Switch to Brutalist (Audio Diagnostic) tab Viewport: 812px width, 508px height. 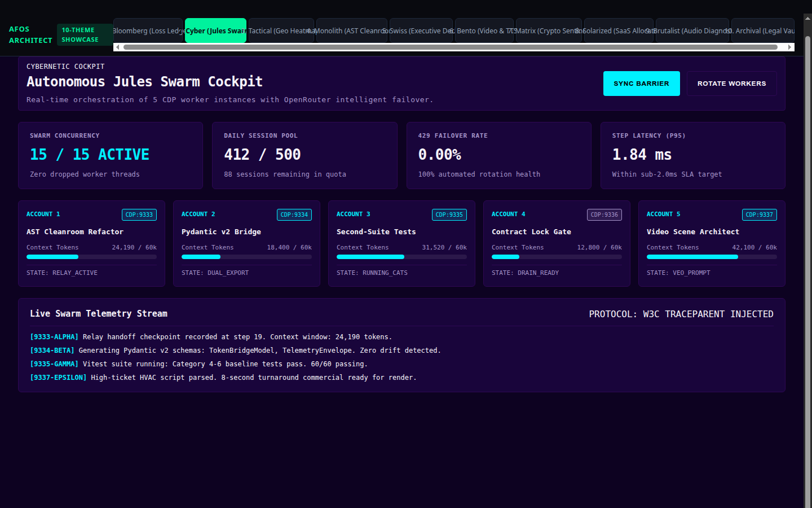692,30
